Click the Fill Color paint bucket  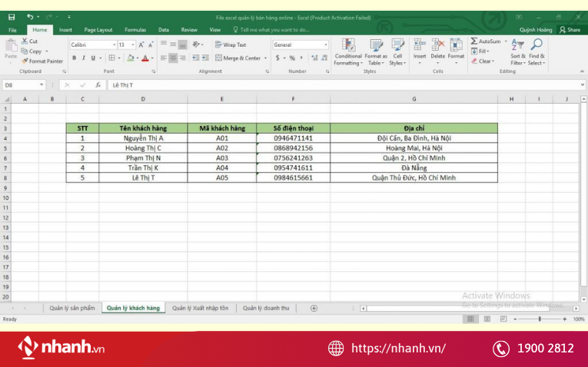pos(131,58)
